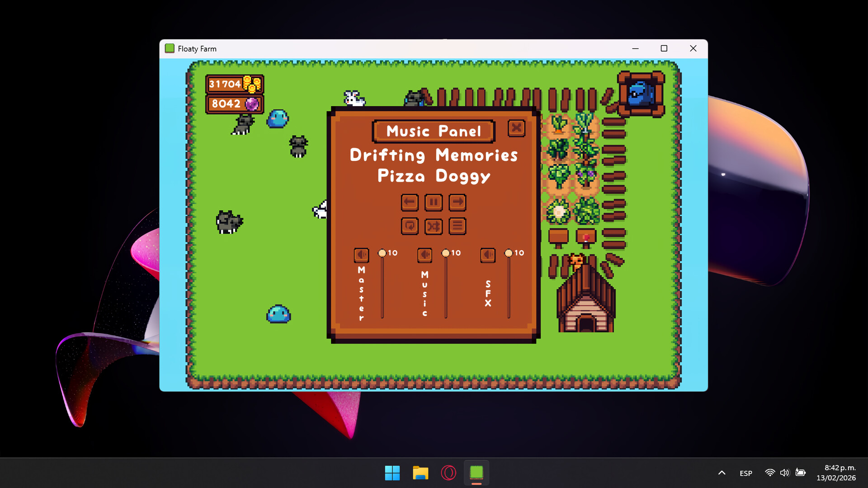Image resolution: width=868 pixels, height=488 pixels.
Task: Skip to the next track
Action: tap(458, 202)
